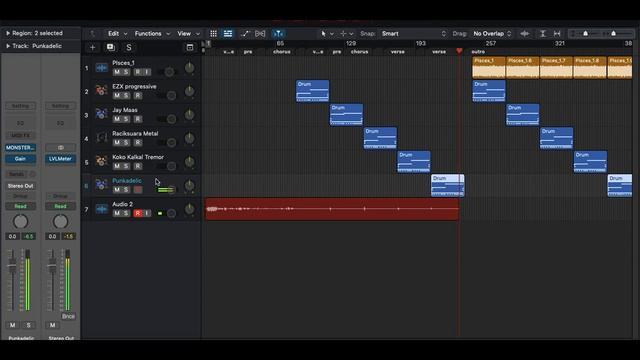Click the Flex bowtie icon

[260, 33]
